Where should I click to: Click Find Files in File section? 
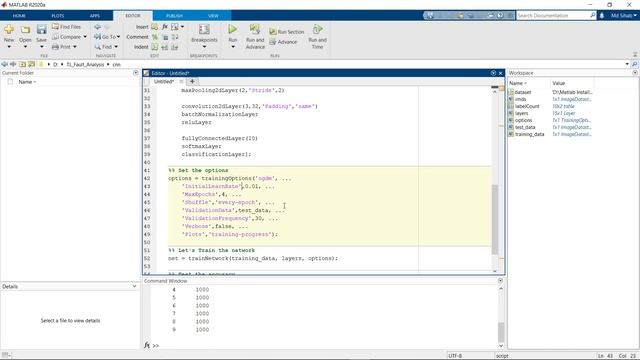(x=66, y=27)
